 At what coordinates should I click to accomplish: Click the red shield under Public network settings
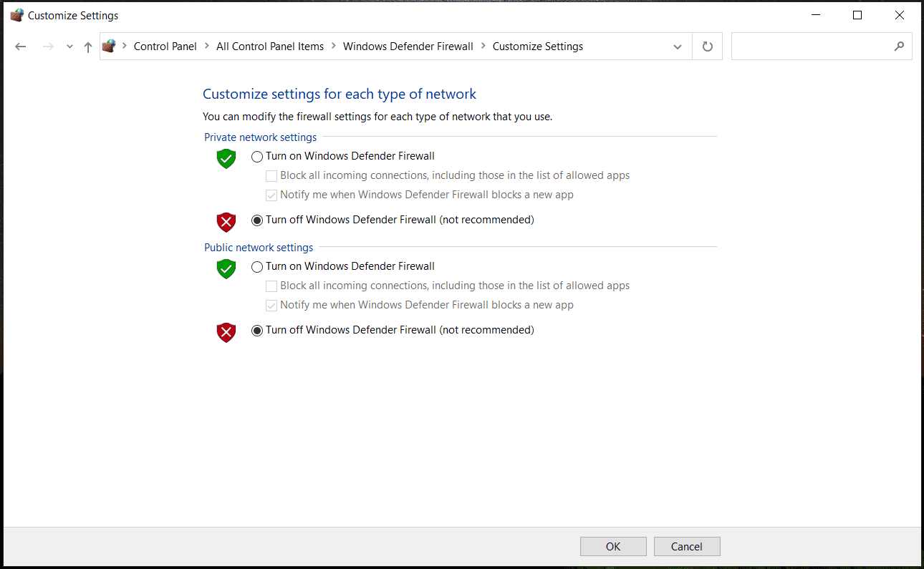click(x=226, y=332)
